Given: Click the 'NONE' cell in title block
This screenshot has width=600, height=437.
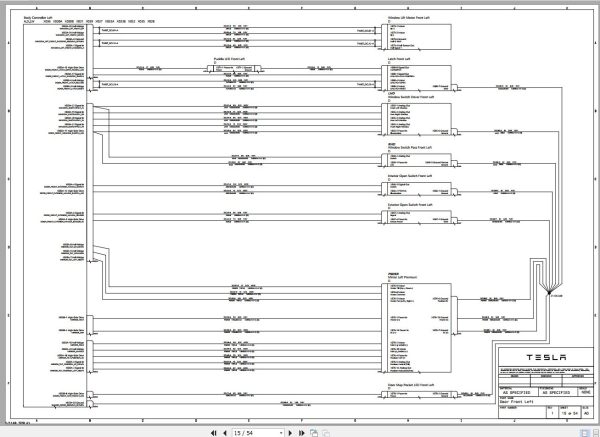Looking at the screenshot, I should click(585, 392).
